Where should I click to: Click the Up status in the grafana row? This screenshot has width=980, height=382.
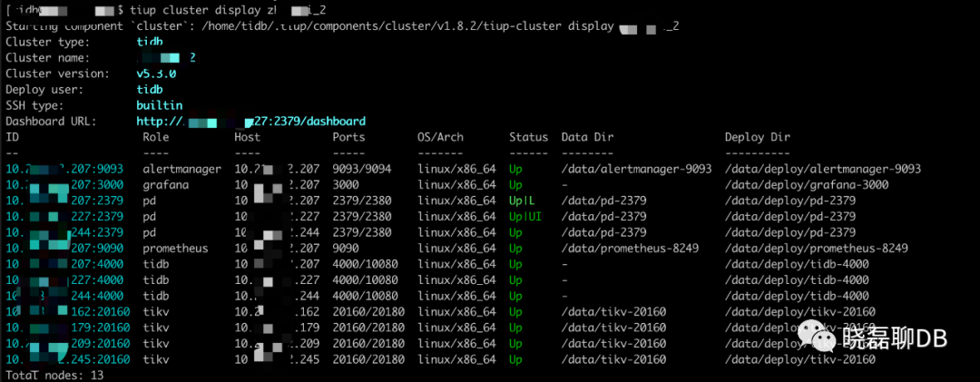click(515, 185)
